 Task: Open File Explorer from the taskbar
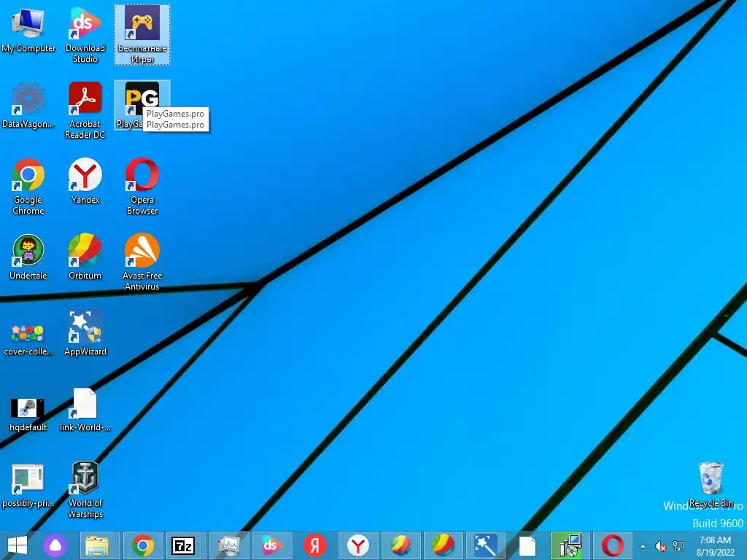click(x=97, y=545)
